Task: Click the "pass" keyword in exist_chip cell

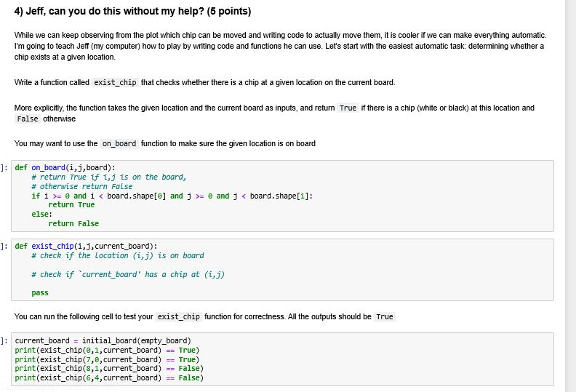Action: click(x=40, y=293)
